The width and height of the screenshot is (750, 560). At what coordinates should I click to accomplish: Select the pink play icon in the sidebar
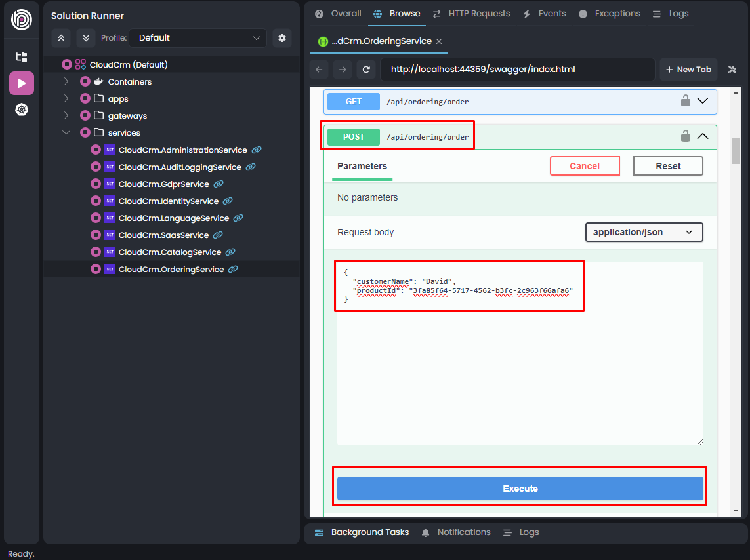coord(22,83)
